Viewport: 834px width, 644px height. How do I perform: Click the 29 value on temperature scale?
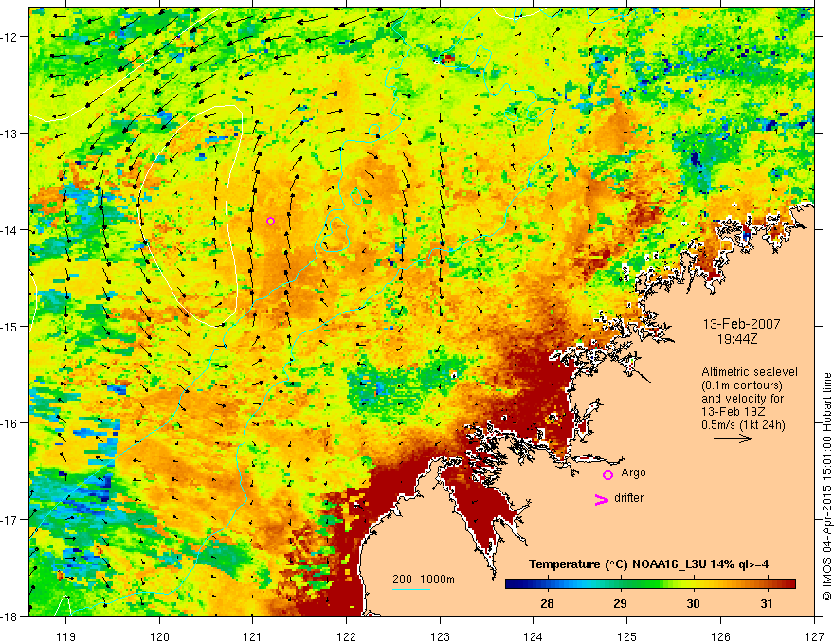tap(620, 603)
